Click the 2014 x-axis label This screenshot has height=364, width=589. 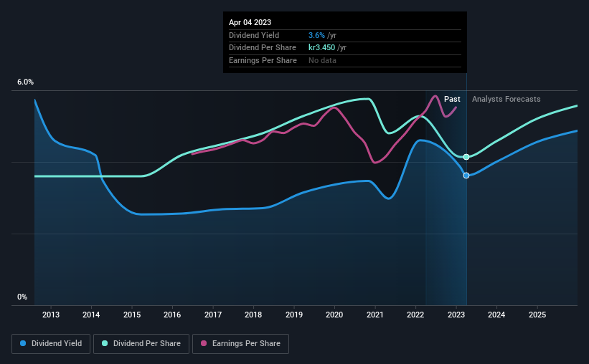[91, 315]
